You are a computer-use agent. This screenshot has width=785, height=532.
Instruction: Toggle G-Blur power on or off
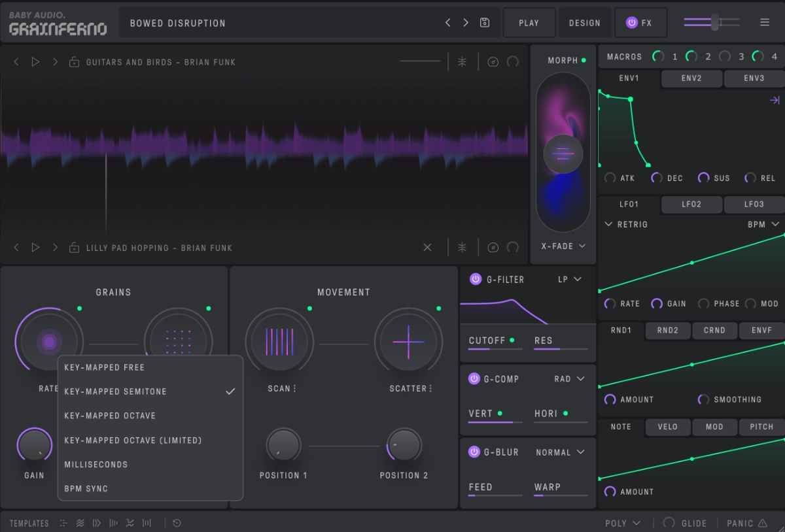click(x=476, y=452)
